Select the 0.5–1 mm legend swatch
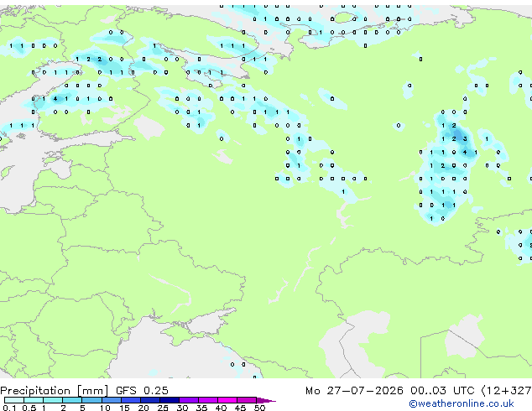Image resolution: width=532 pixels, height=411 pixels. (x=34, y=400)
